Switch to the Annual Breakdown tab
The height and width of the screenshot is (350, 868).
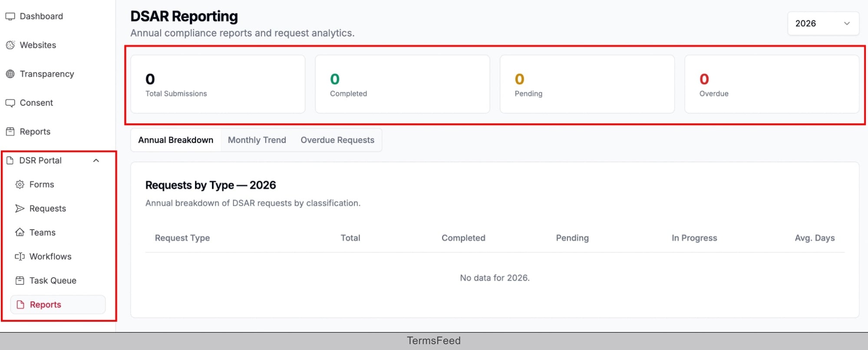[176, 140]
